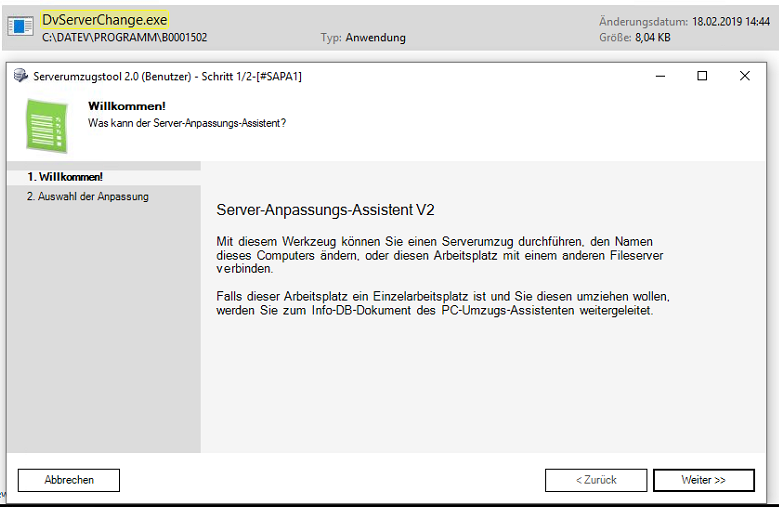Image resolution: width=779 pixels, height=507 pixels.
Task: Click the Serverumzugstool title bar icon
Action: pos(20,75)
